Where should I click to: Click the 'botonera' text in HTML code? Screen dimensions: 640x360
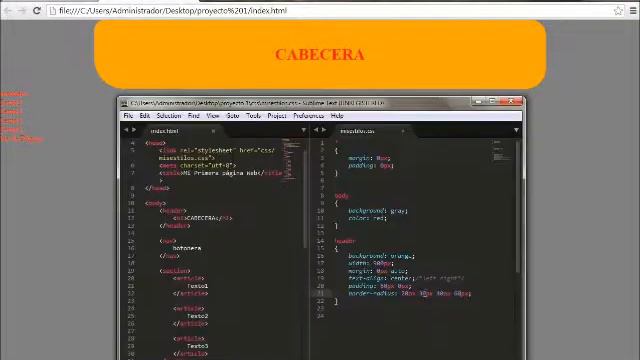point(187,248)
